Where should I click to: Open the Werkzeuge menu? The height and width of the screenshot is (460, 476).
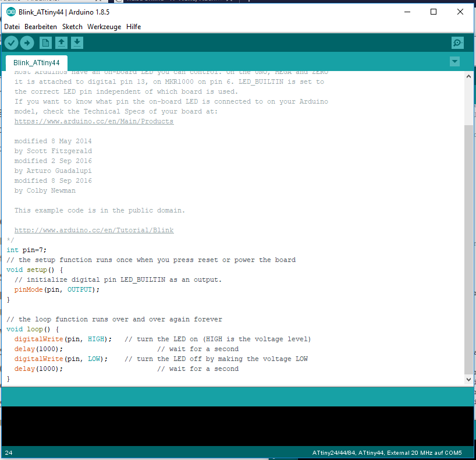tap(104, 27)
